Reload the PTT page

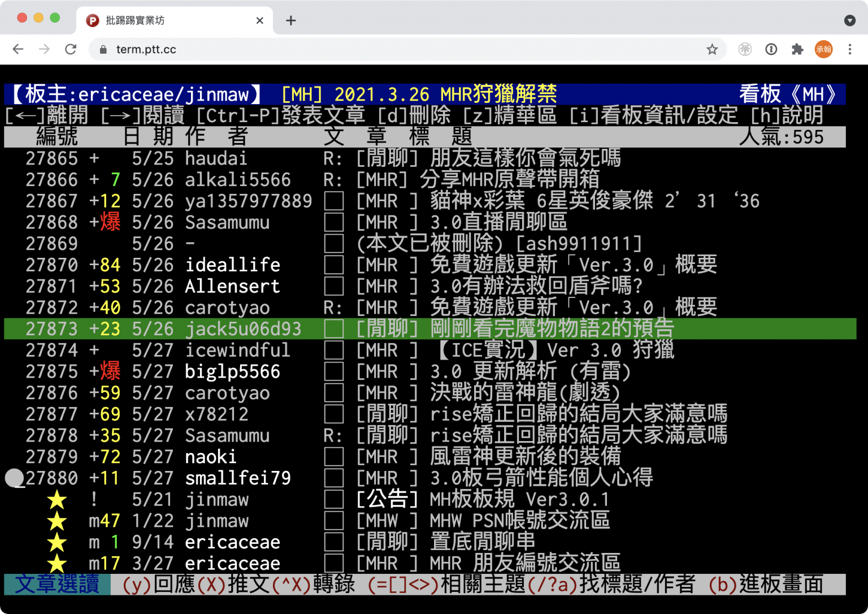[71, 49]
